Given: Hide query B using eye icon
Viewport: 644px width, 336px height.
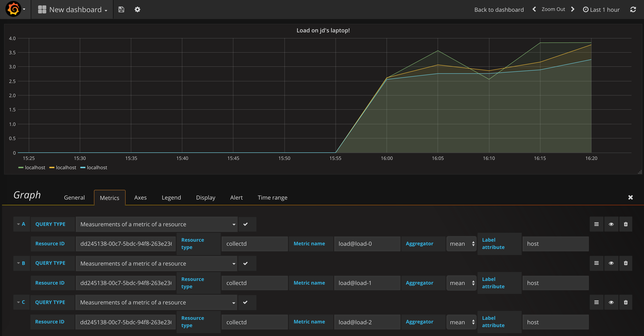Looking at the screenshot, I should click(x=611, y=263).
